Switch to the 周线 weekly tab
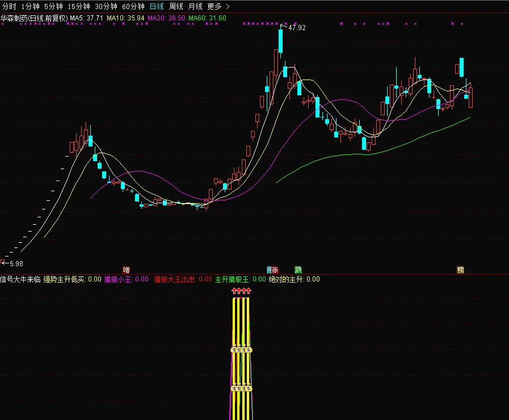Screen dimensions: 509x420 point(176,6)
